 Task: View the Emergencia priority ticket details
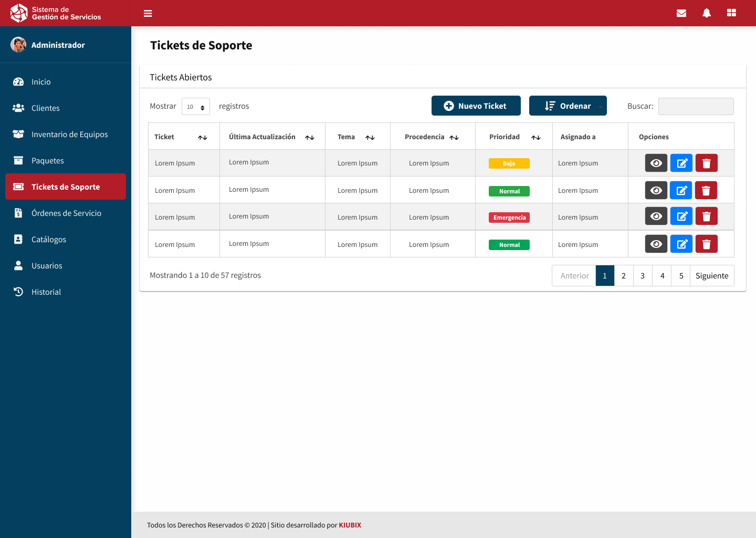click(x=656, y=216)
